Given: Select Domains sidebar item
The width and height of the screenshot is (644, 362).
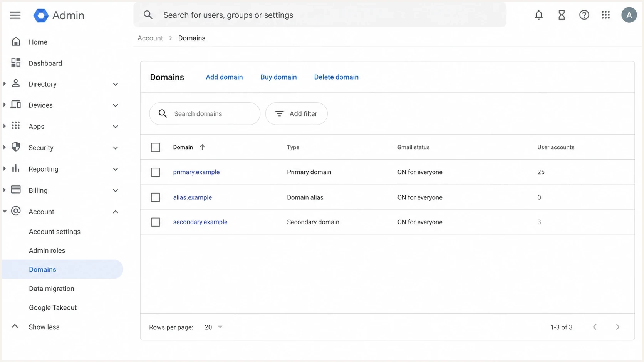Looking at the screenshot, I should (x=62, y=269).
